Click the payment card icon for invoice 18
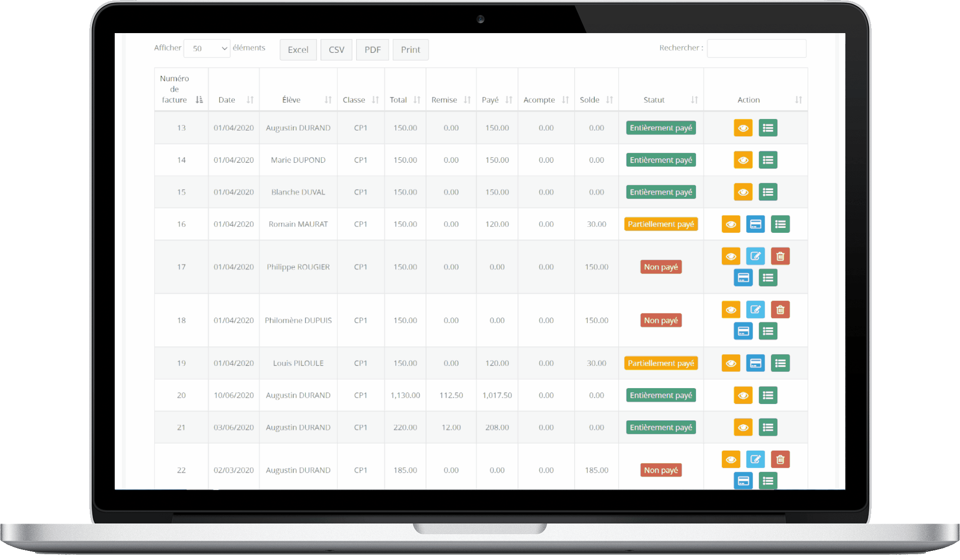Image resolution: width=960 pixels, height=560 pixels. (x=743, y=331)
